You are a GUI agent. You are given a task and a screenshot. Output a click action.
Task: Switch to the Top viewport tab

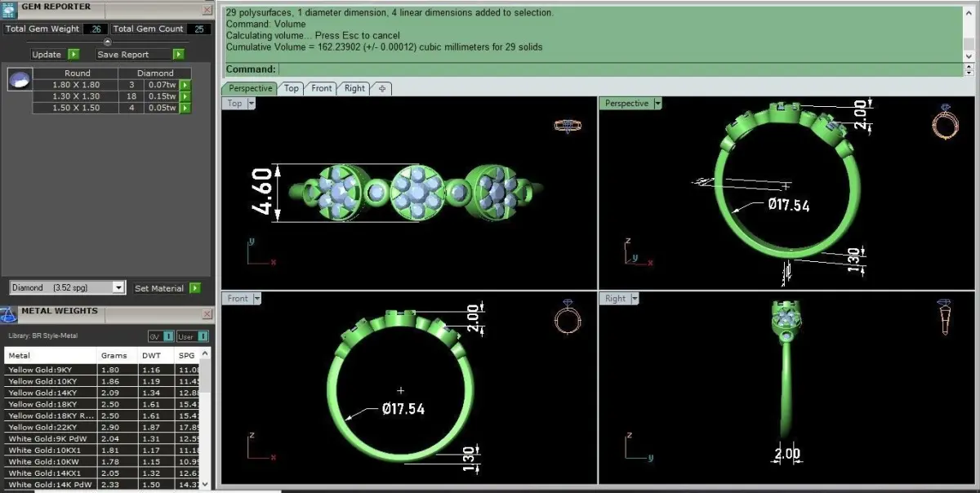click(x=292, y=88)
